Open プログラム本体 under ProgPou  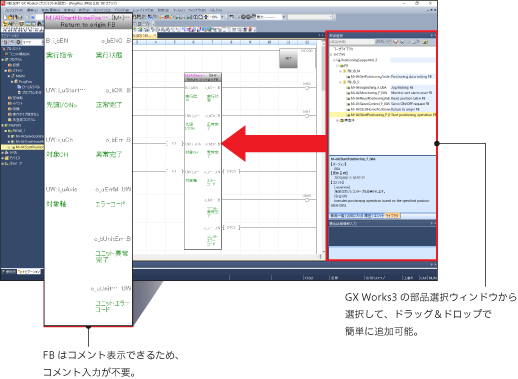(30, 92)
